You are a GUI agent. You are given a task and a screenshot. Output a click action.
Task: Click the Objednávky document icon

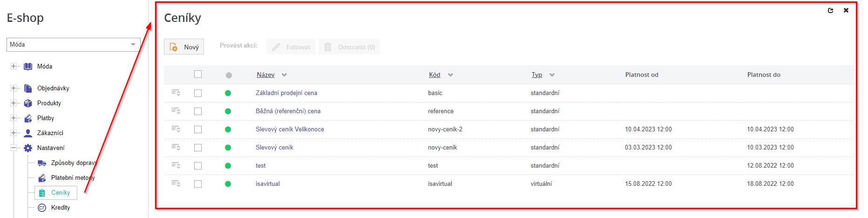(x=28, y=89)
